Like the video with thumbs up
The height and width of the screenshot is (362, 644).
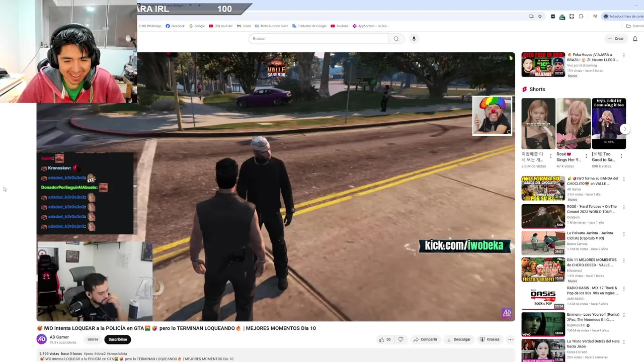coord(385,339)
